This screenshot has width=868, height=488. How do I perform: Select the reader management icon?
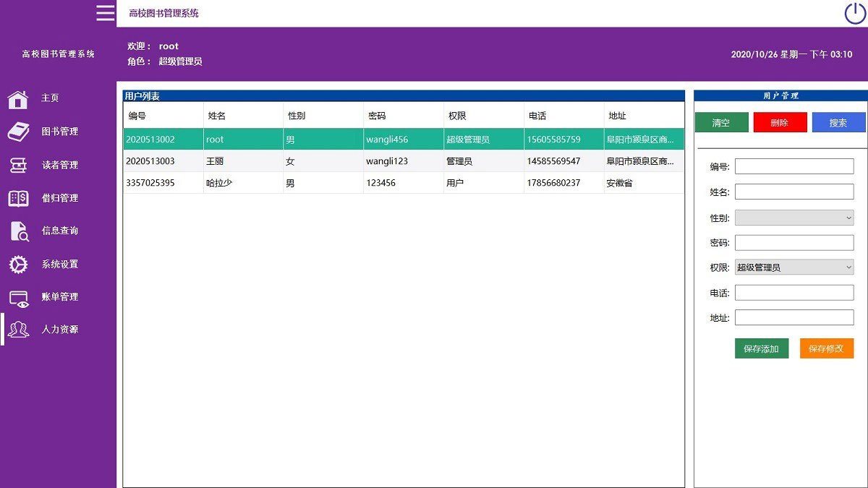tap(18, 165)
